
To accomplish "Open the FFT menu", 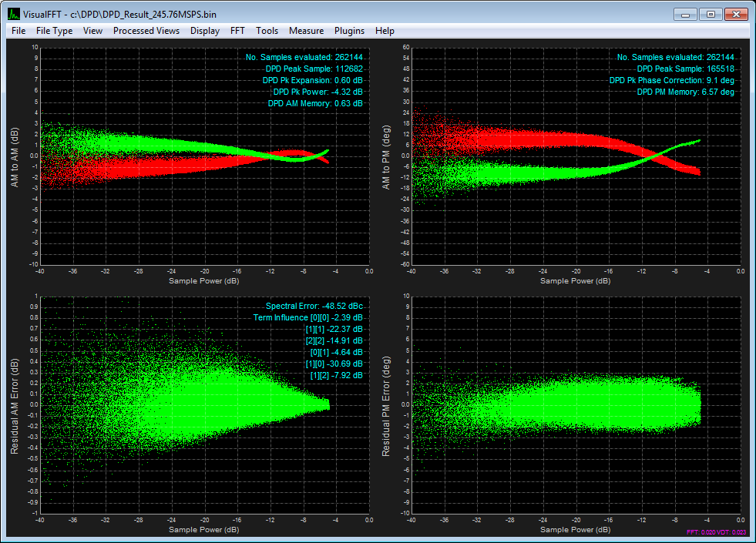I will pos(238,31).
